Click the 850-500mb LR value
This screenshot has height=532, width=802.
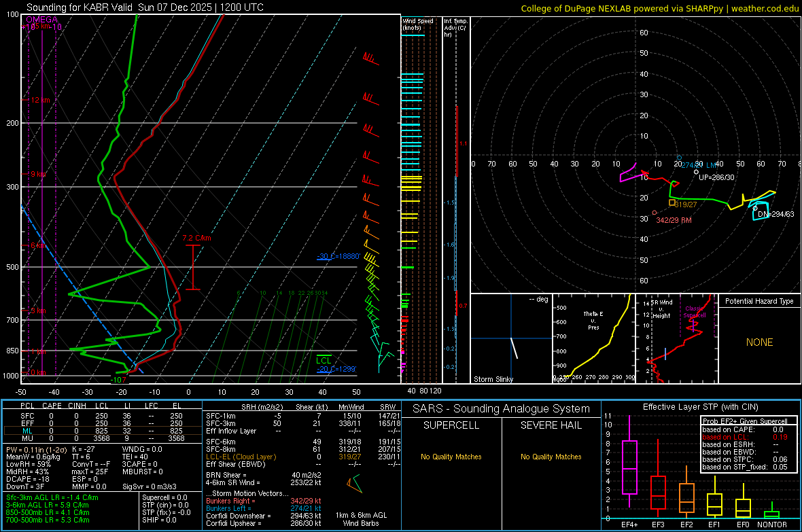click(48, 512)
